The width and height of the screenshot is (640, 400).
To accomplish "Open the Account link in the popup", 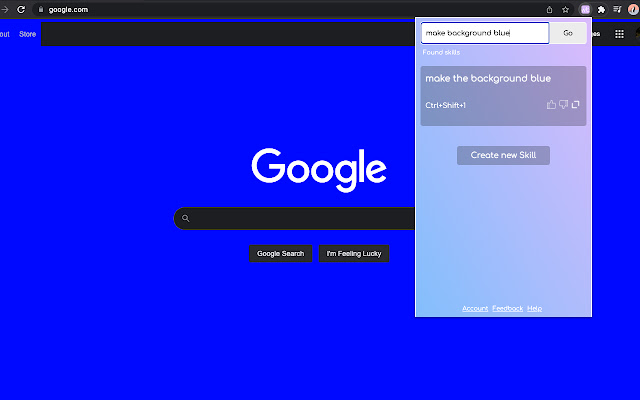I will point(475,309).
